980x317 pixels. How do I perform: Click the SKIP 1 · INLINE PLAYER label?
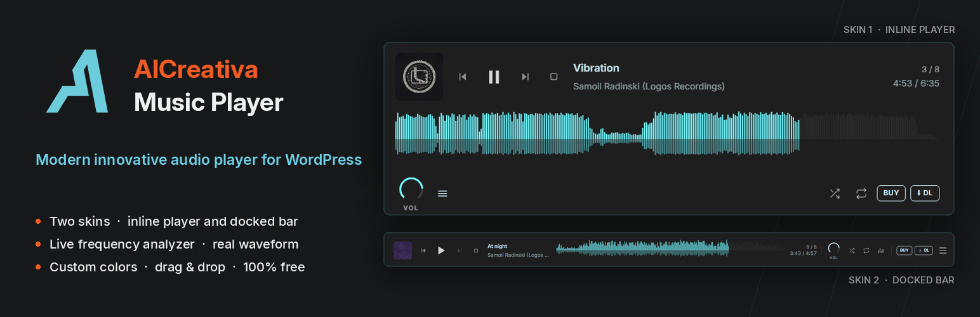point(899,30)
